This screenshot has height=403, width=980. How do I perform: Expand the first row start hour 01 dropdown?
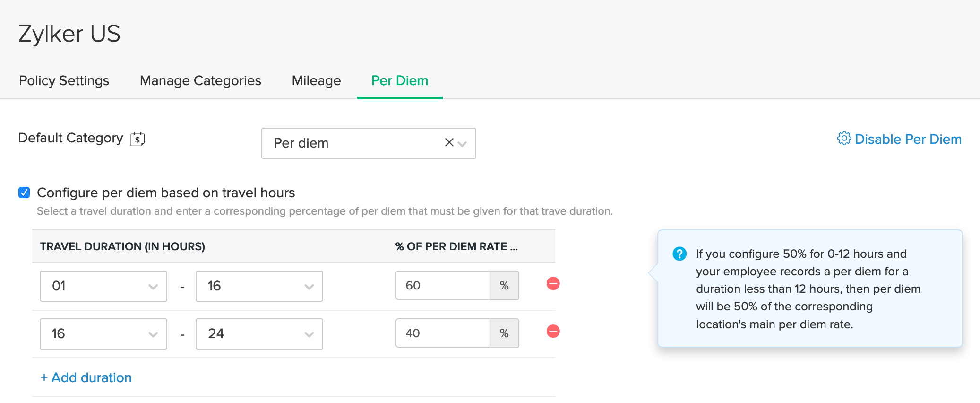click(103, 286)
